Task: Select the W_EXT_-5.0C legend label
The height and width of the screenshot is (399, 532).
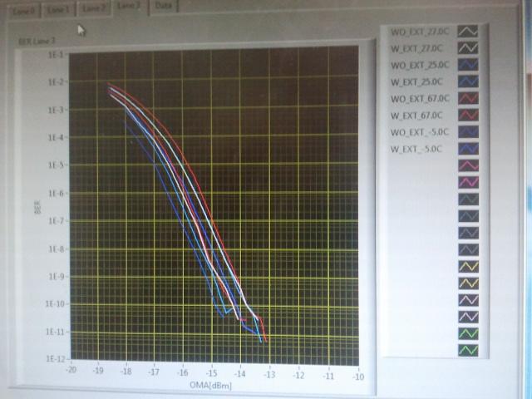Action: point(416,149)
